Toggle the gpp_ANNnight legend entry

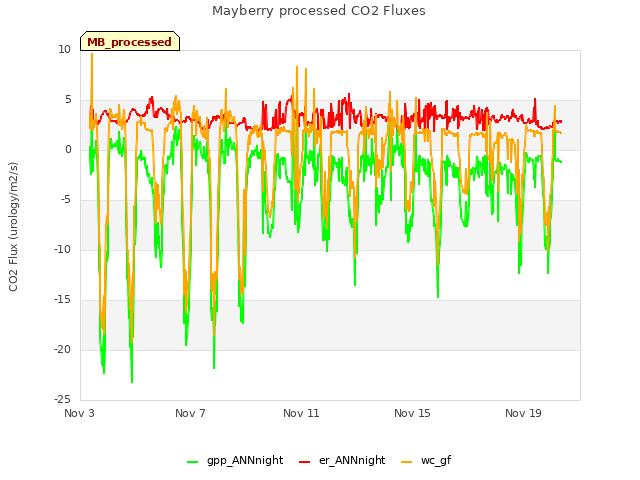pos(235,461)
